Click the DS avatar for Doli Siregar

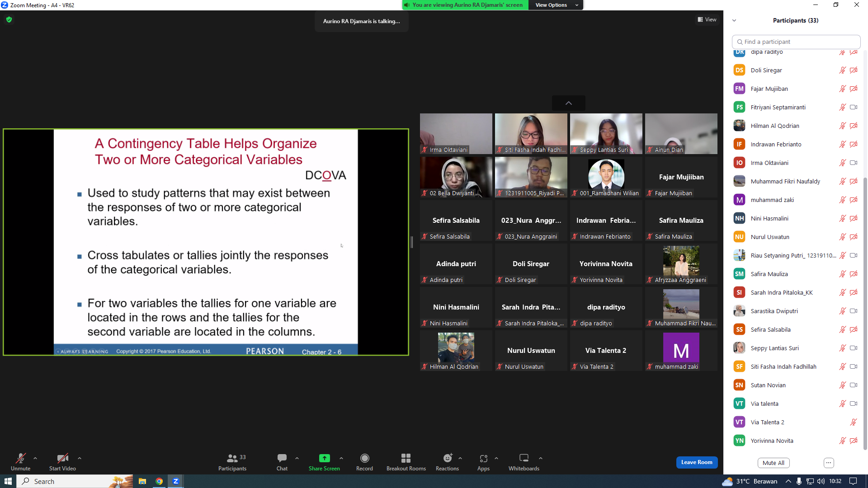click(x=739, y=70)
